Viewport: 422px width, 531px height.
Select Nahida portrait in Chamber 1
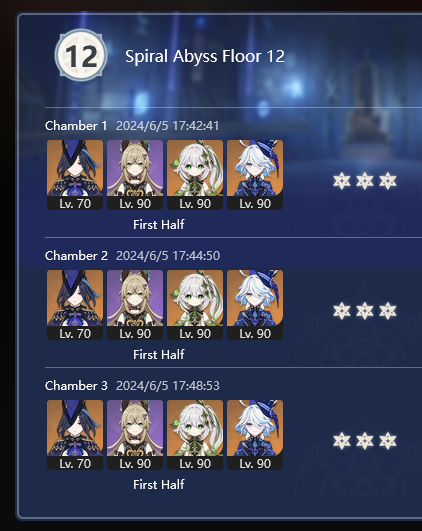[195, 175]
